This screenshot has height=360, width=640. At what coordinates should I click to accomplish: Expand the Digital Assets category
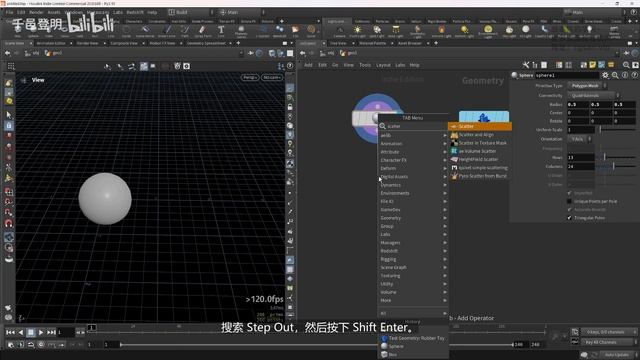(412, 177)
